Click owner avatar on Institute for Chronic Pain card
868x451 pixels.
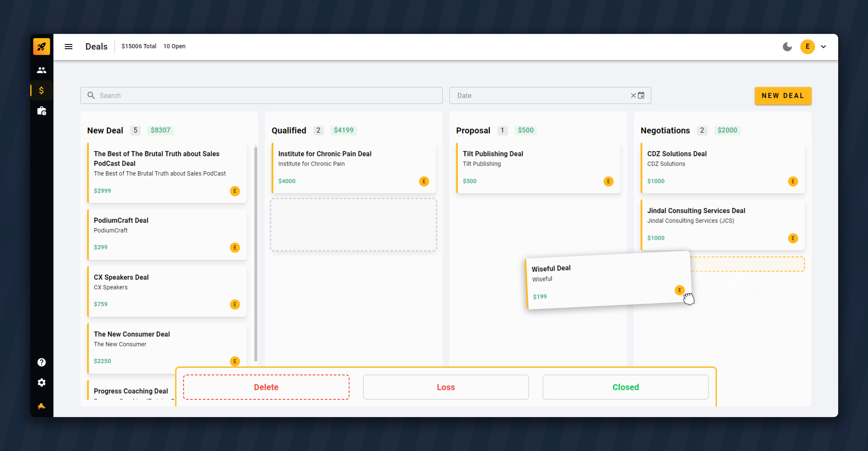click(424, 181)
